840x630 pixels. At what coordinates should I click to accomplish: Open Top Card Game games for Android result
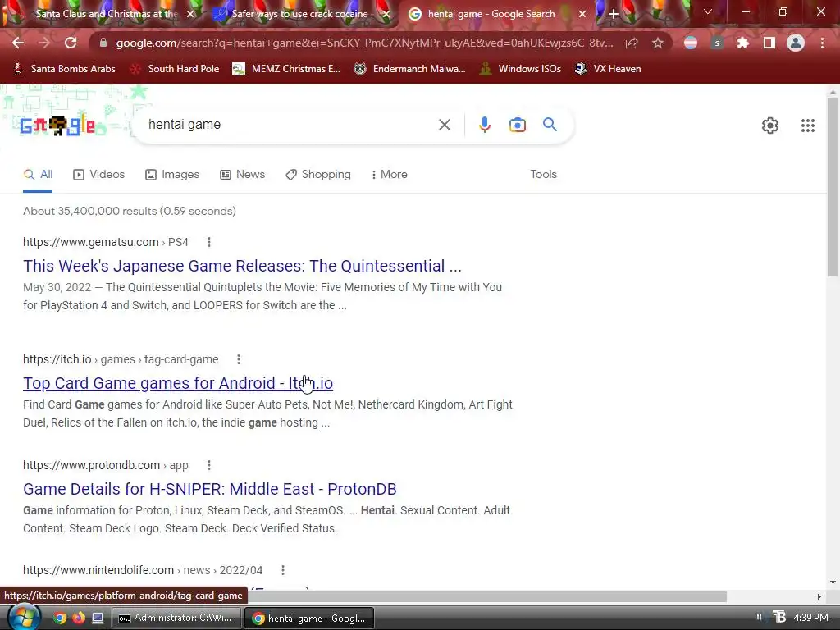point(178,383)
